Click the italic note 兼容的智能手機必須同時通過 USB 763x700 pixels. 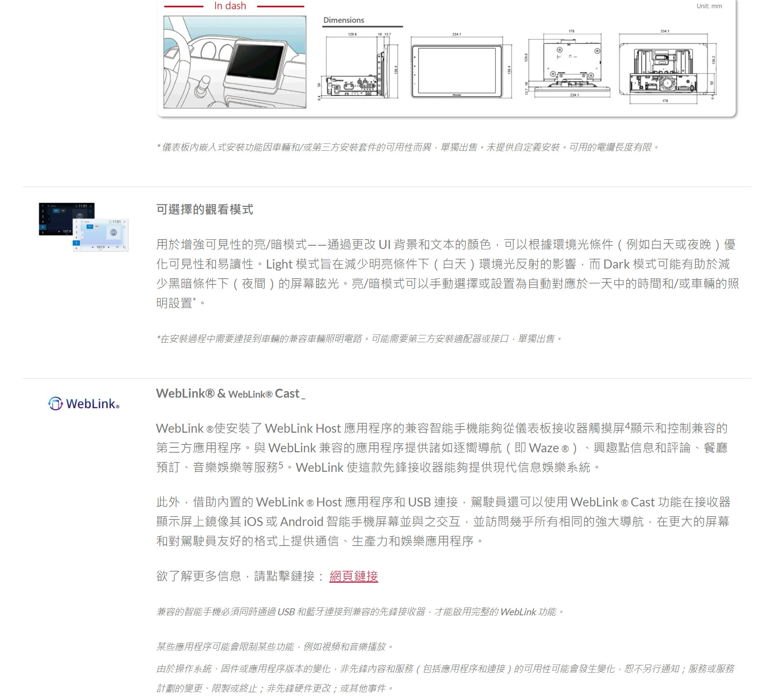(360, 612)
